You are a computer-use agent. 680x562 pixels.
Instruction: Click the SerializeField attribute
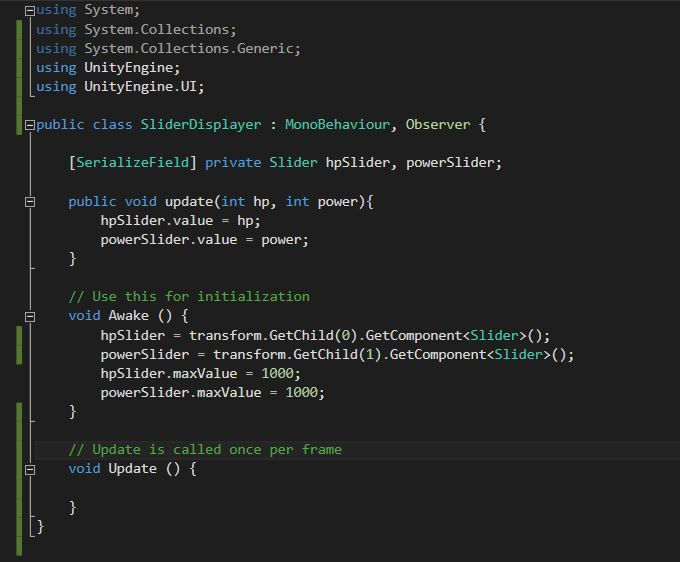coord(133,163)
